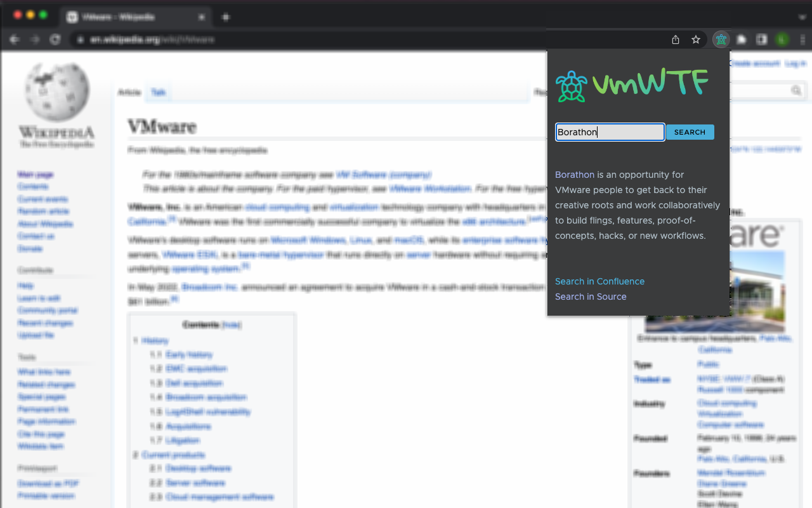Open a new tab with the plus icon

click(225, 17)
